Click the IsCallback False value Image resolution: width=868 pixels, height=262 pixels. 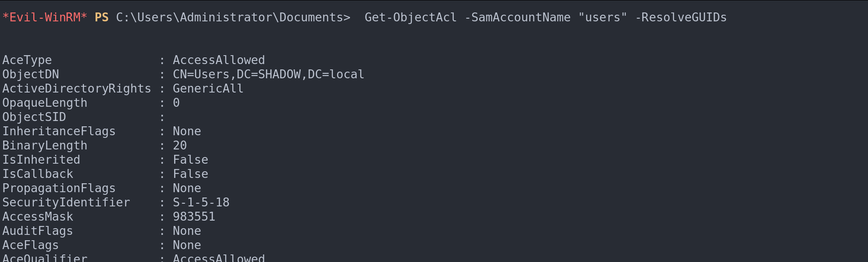coord(190,174)
